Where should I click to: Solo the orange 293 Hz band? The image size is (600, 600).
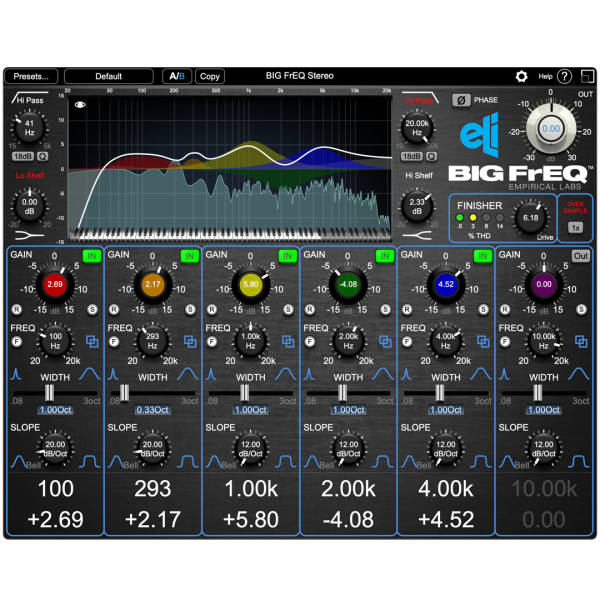(190, 309)
